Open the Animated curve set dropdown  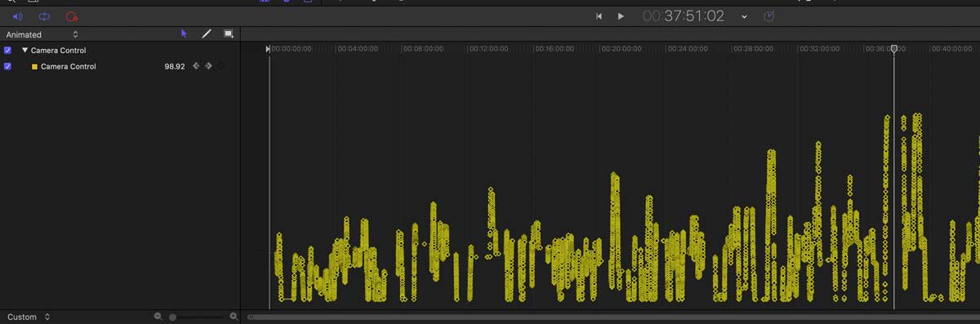[x=42, y=34]
